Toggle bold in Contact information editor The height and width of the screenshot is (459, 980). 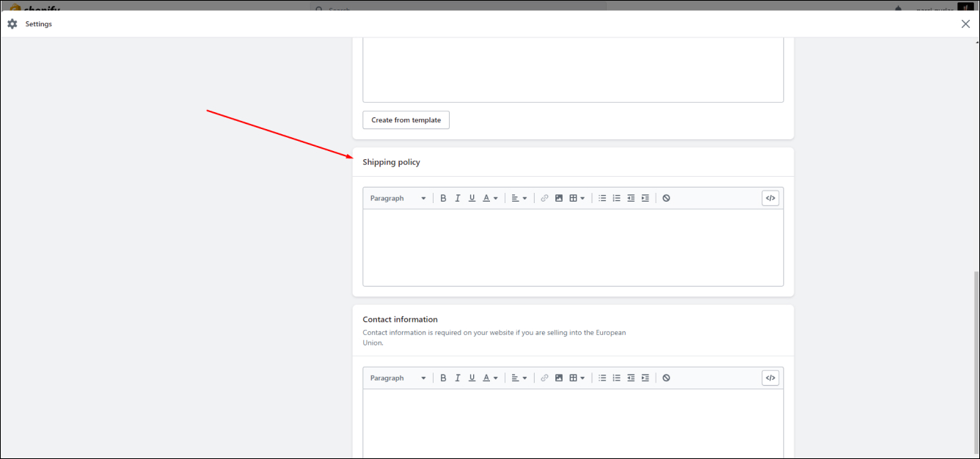(x=443, y=378)
